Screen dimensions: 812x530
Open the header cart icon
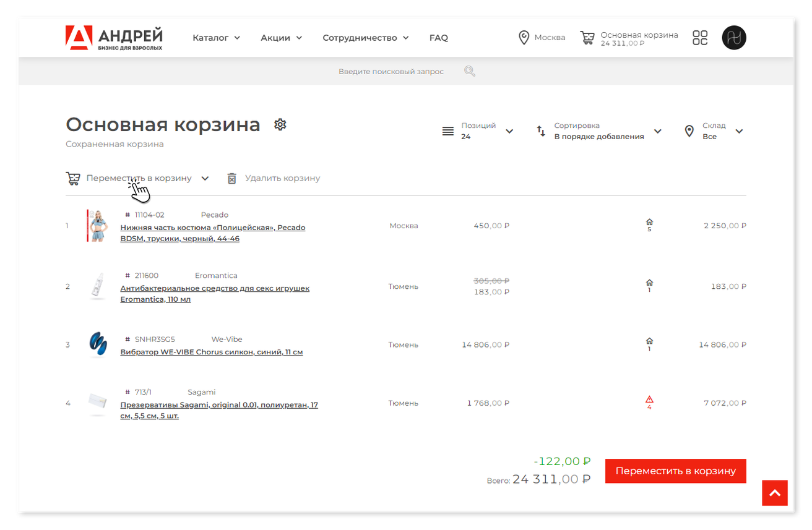[587, 38]
